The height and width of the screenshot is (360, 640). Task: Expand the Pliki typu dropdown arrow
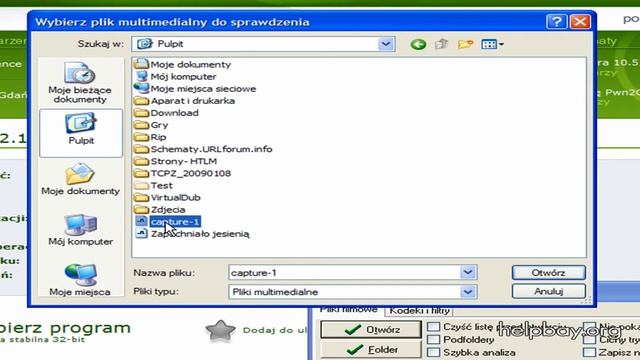coord(468,291)
